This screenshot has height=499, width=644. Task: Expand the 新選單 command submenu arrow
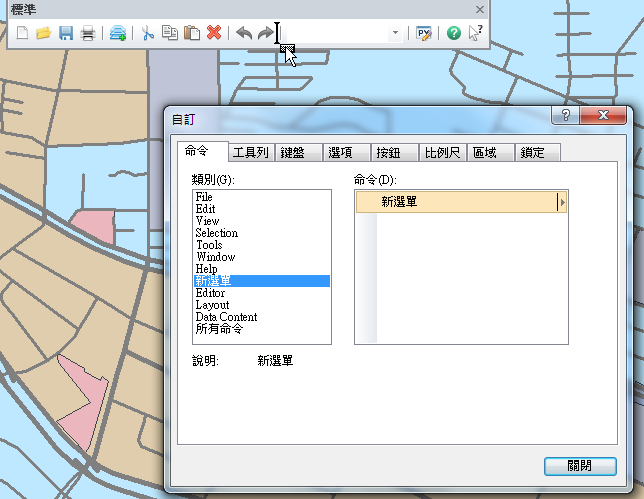click(562, 202)
